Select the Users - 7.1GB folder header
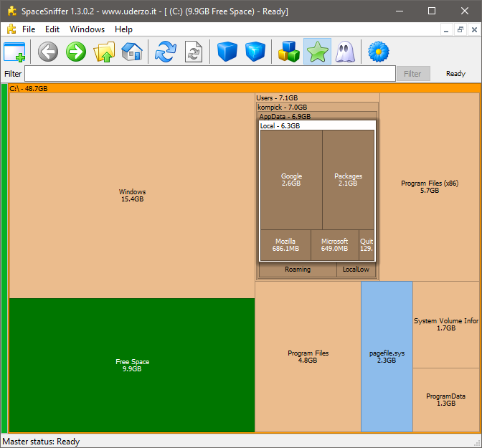 click(317, 97)
